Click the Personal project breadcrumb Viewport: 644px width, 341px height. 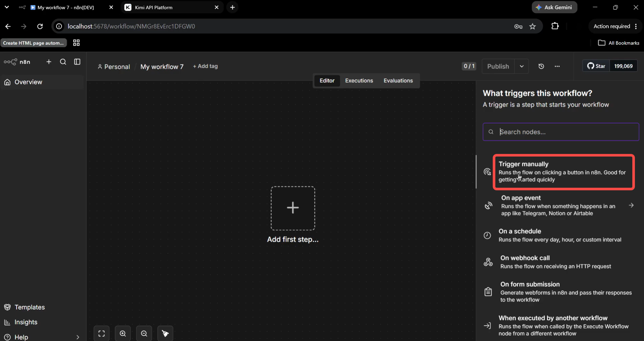point(114,67)
